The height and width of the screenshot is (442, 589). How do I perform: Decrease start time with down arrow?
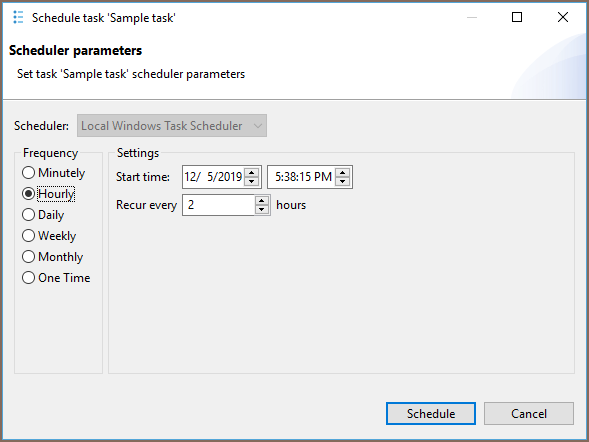point(342,181)
